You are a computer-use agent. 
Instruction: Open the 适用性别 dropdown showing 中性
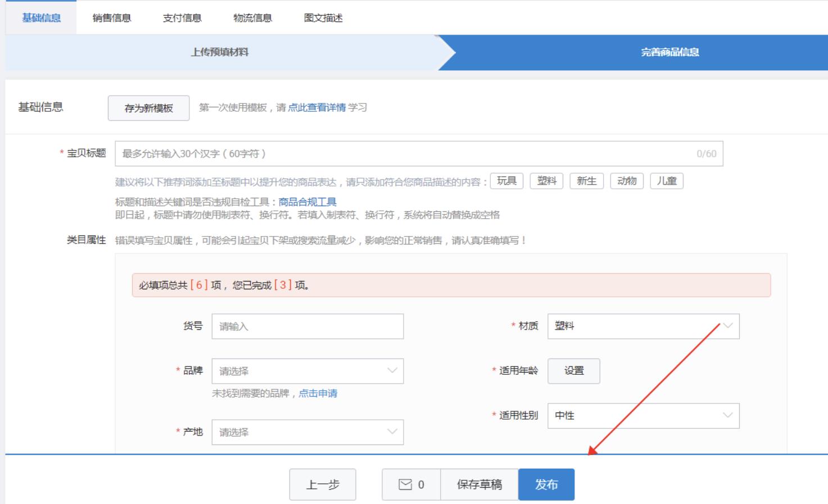(x=644, y=416)
